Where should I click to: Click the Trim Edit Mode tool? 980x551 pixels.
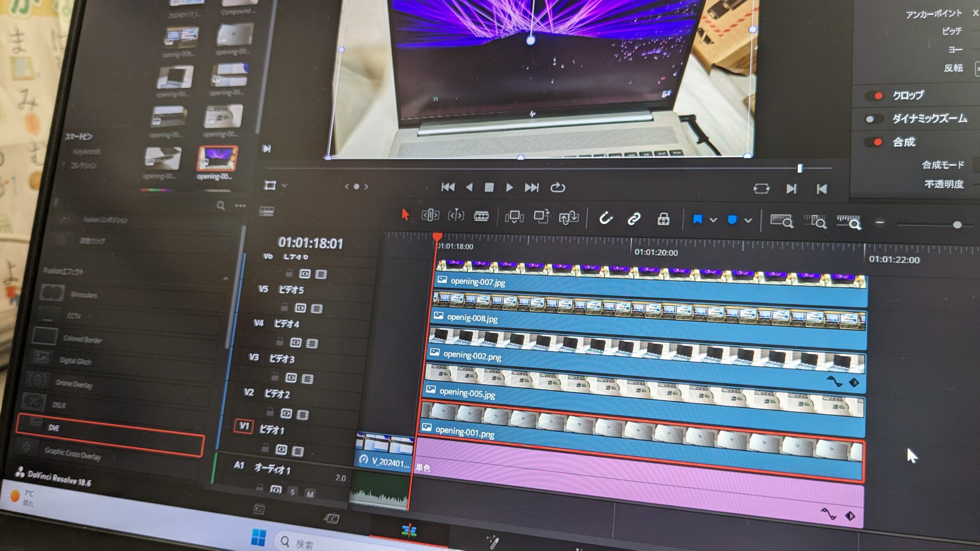point(430,215)
